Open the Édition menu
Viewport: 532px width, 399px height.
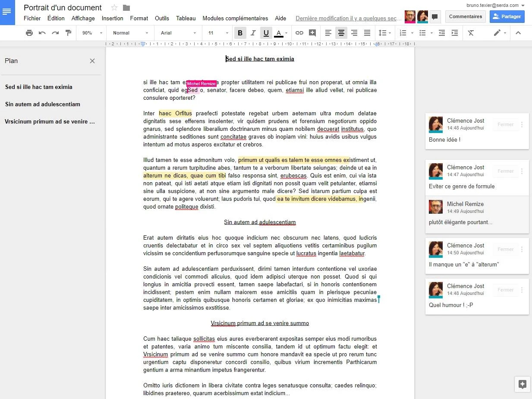56,18
